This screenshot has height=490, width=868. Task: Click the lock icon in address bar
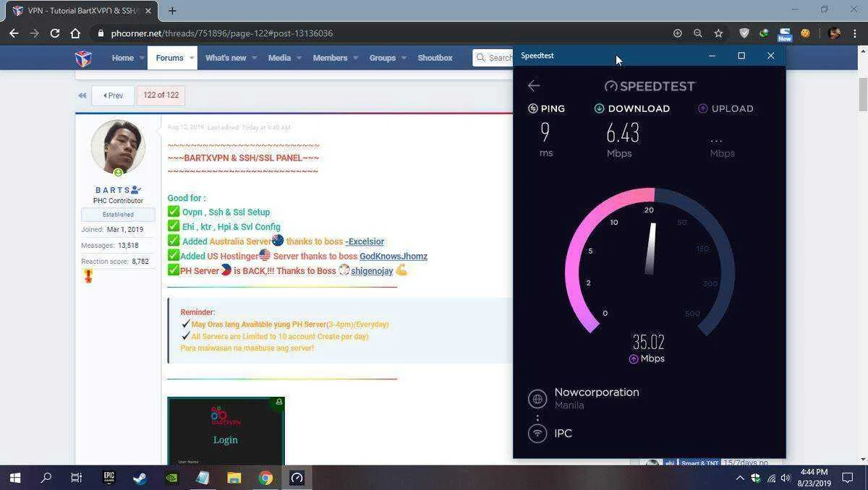[101, 33]
